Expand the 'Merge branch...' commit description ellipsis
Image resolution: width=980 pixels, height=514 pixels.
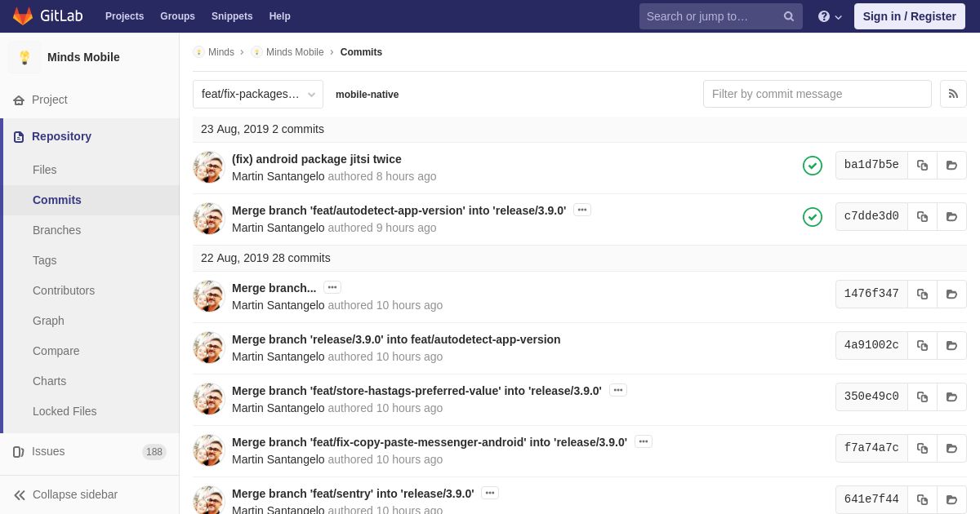pyautogui.click(x=332, y=287)
